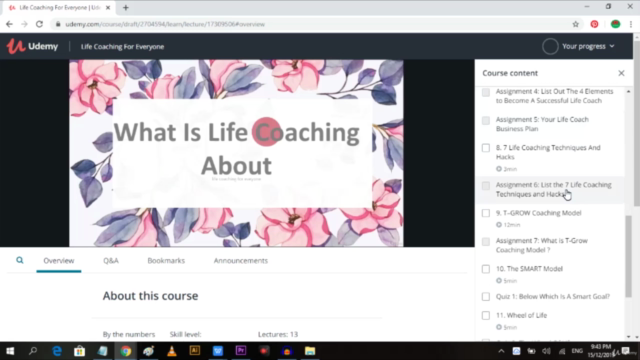640x360 pixels.
Task: Check Assignment 4 checkbox
Action: pyautogui.click(x=486, y=92)
